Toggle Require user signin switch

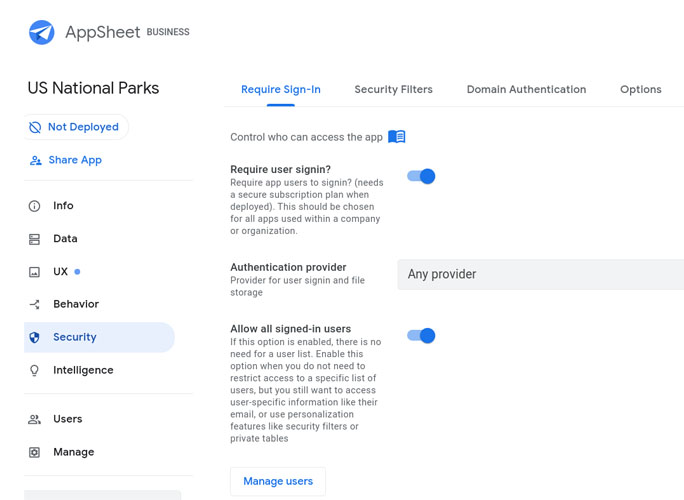pyautogui.click(x=421, y=176)
